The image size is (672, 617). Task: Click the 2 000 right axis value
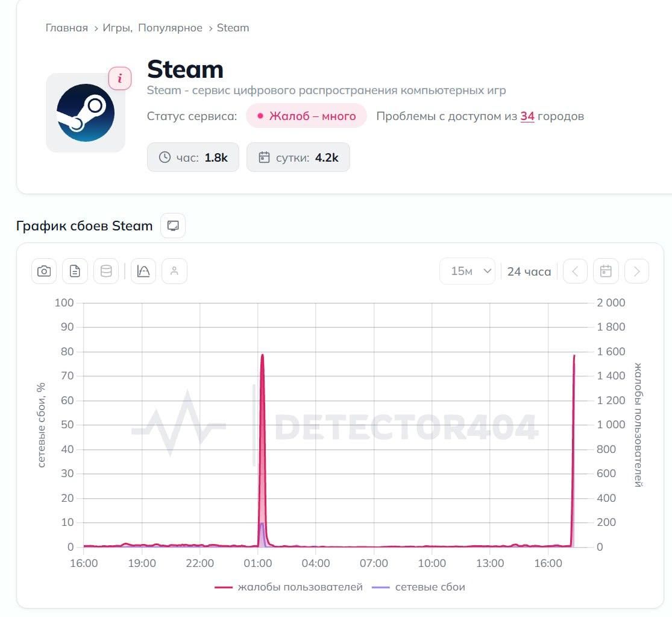click(611, 303)
